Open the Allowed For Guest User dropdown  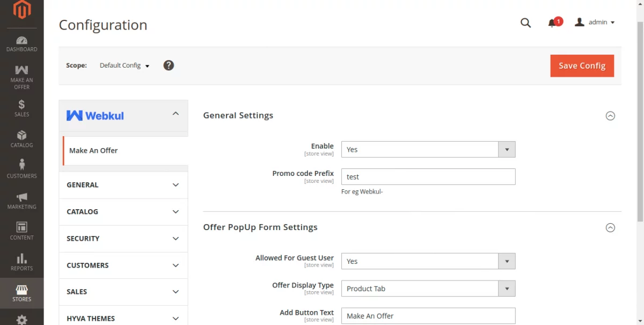[x=428, y=261]
